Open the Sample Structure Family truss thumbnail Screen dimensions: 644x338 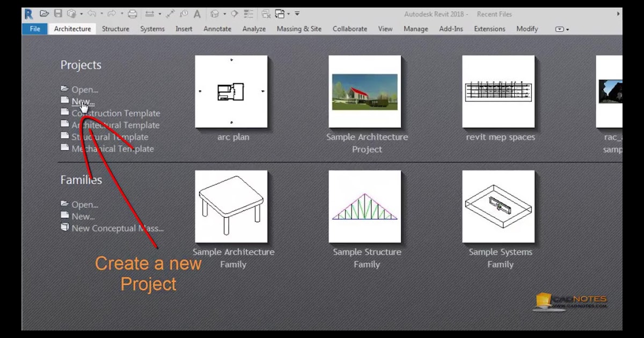tap(365, 207)
